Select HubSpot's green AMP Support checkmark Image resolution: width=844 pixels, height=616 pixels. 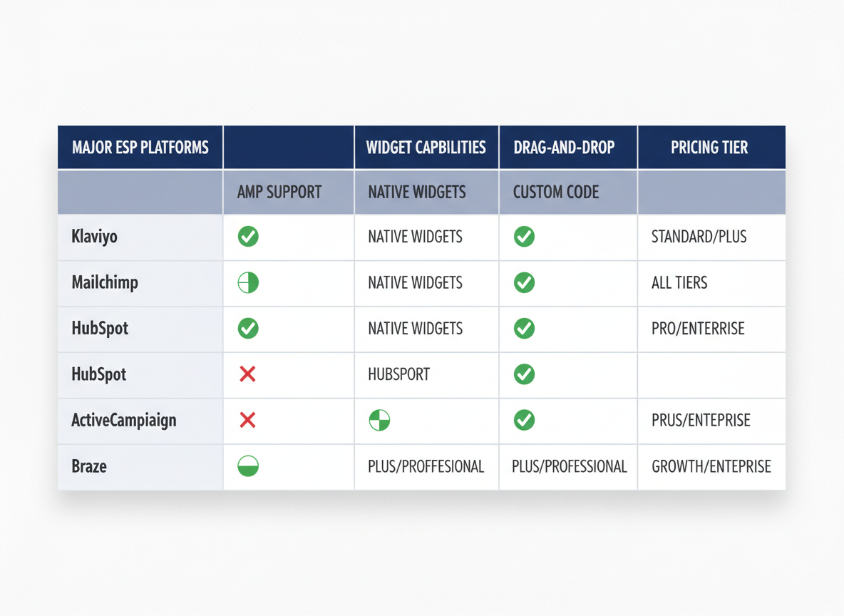[248, 329]
